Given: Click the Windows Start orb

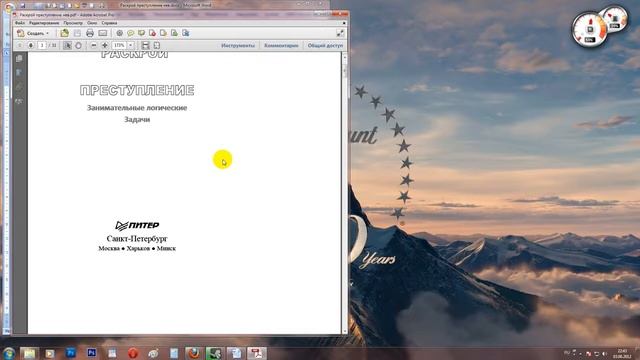Looking at the screenshot, I should [x=8, y=353].
